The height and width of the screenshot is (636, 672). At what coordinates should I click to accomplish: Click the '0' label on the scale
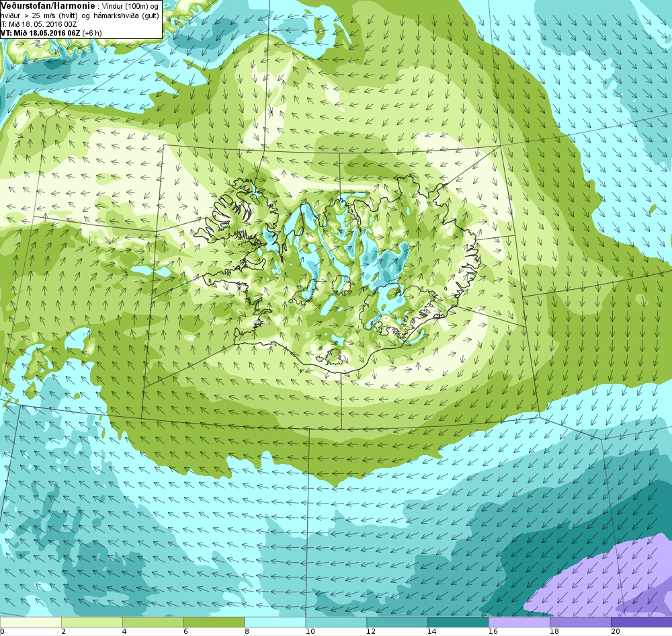3,631
